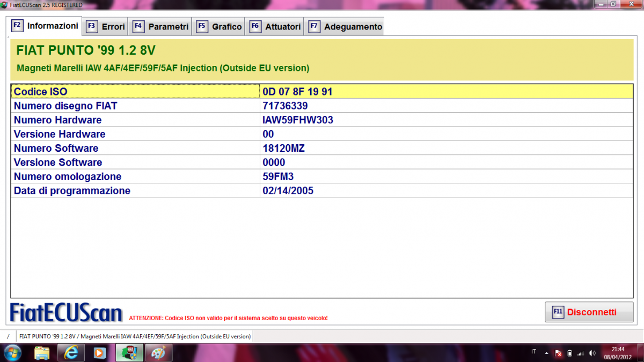Screen dimensions: 644x362
Task: Click the IT language indicator
Action: 533,352
